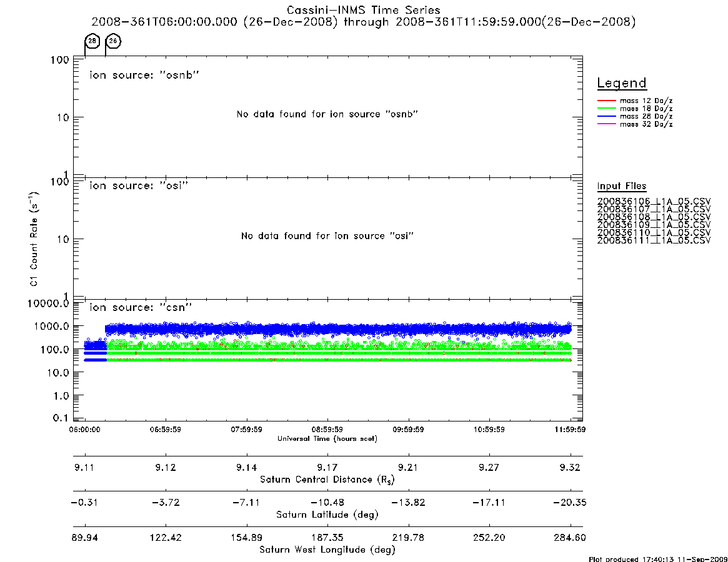Click the axis title "Saturn Latitude (deg)"
Image resolution: width=728 pixels, height=562 pixels.
327,515
